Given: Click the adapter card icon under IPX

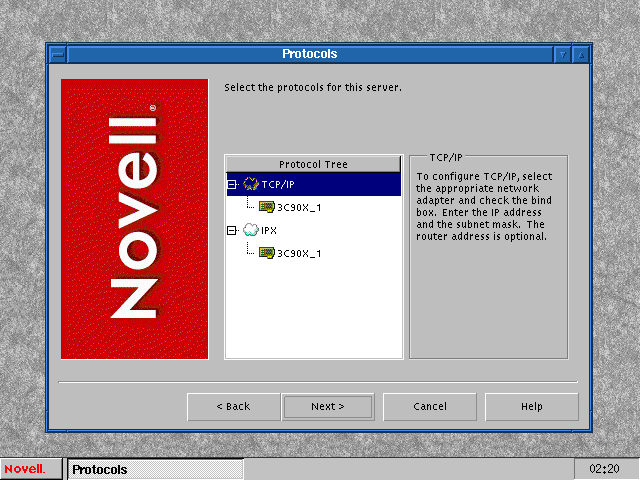Looking at the screenshot, I should coord(267,253).
